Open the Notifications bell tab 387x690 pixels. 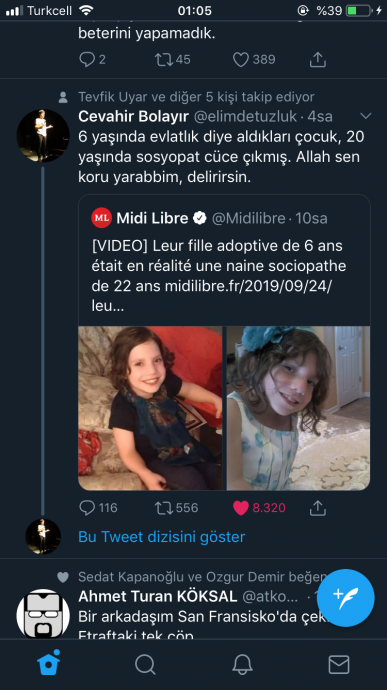pos(242,664)
